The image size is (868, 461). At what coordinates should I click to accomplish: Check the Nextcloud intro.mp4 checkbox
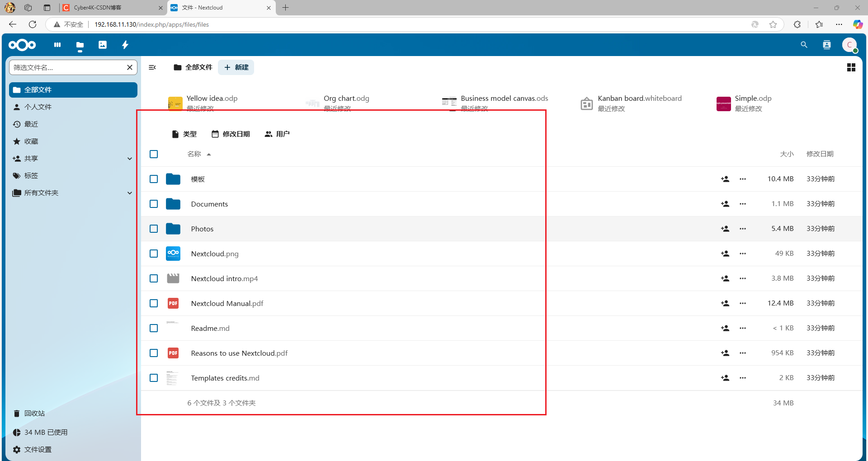click(x=154, y=278)
